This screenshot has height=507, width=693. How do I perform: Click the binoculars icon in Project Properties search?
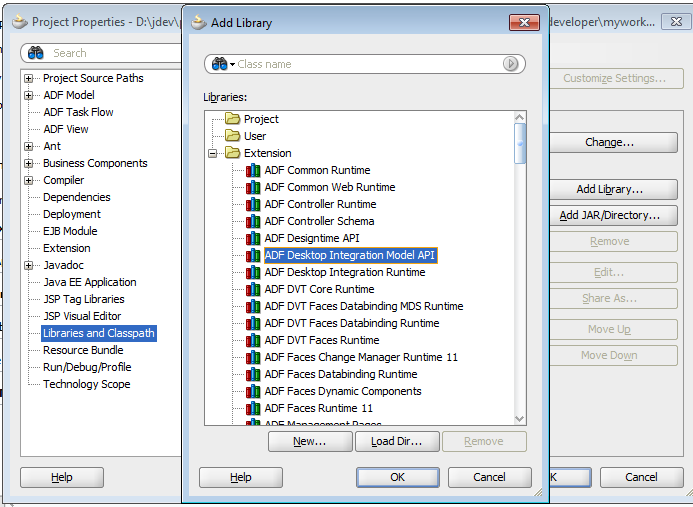pyautogui.click(x=35, y=53)
